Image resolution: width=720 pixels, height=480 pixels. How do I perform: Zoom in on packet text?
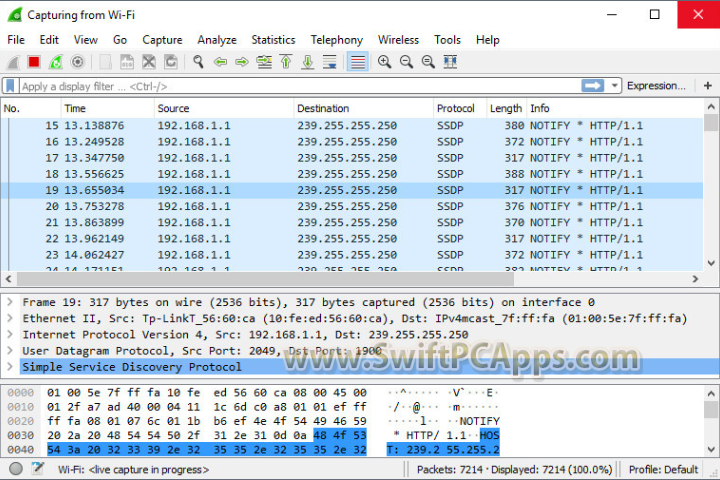point(384,62)
